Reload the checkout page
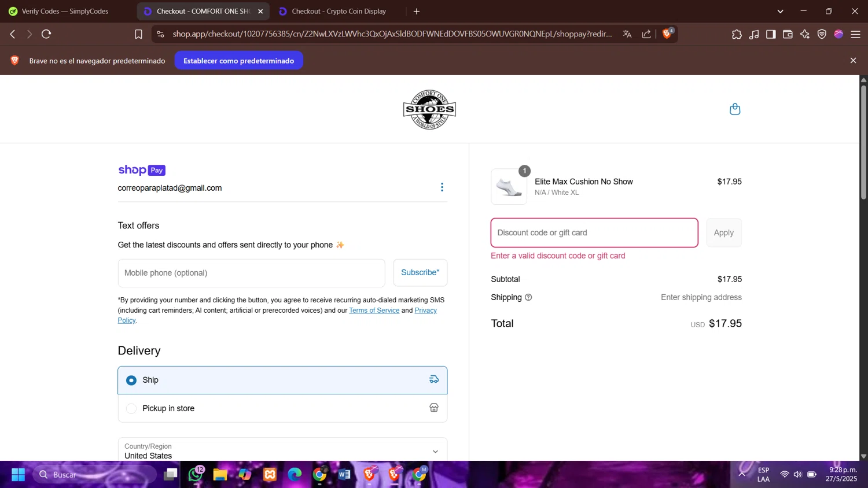868x488 pixels. [46, 34]
